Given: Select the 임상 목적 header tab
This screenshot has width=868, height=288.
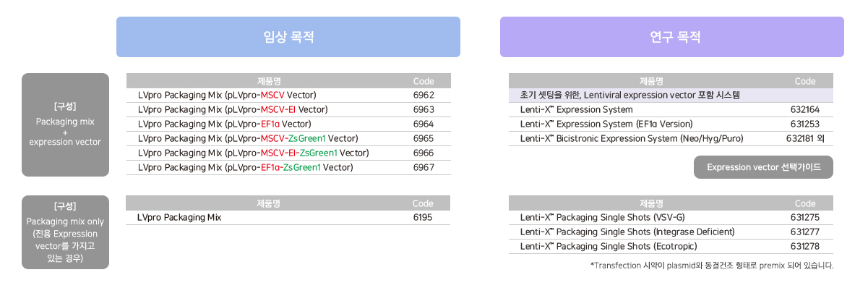Looking at the screenshot, I should (288, 37).
